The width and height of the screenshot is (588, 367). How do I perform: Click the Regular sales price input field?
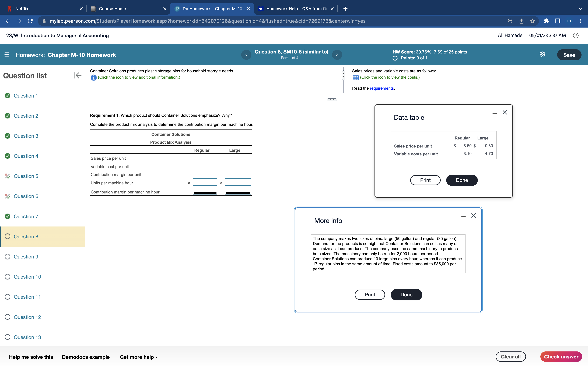click(205, 158)
